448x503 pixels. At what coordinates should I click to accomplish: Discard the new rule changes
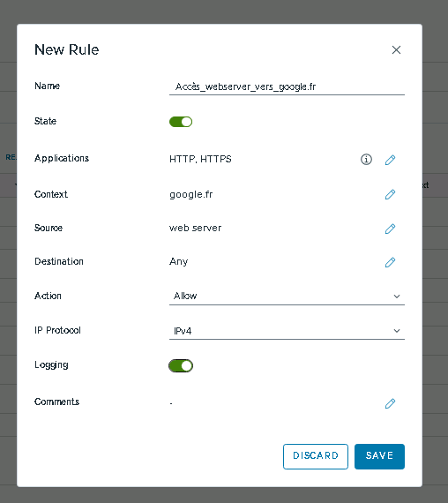[x=316, y=456]
